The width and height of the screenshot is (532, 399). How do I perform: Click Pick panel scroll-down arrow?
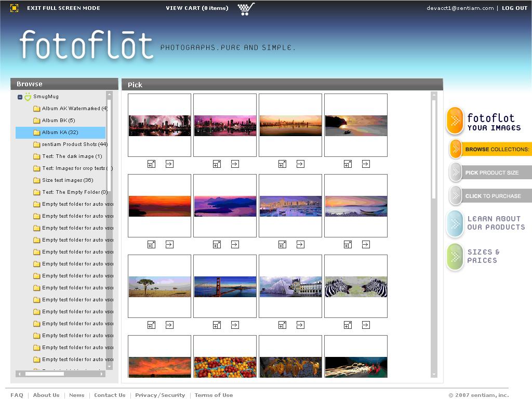click(434, 375)
